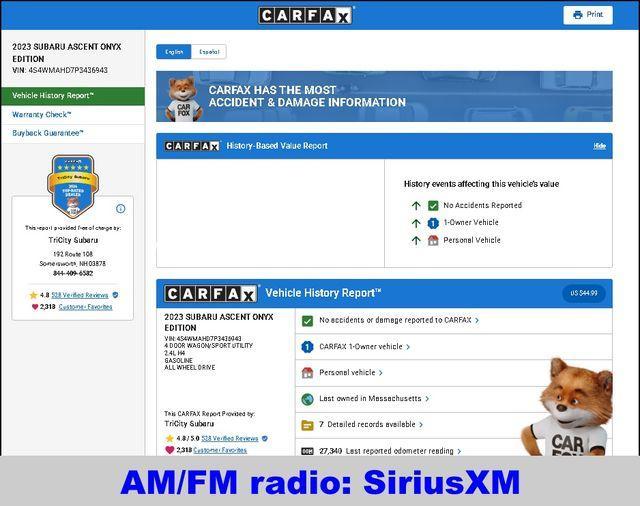Viewport: 640px width, 506px height.
Task: Click the 192 Route 108 address line
Action: point(73,254)
